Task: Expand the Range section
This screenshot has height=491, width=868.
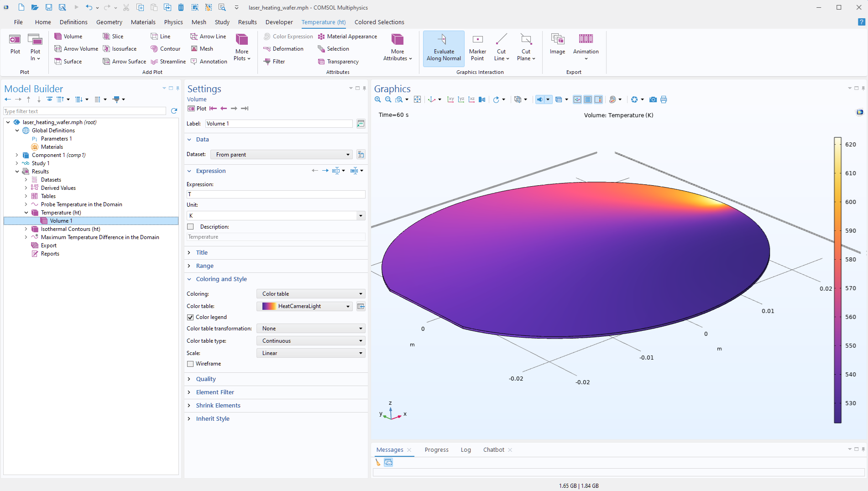Action: pos(204,266)
